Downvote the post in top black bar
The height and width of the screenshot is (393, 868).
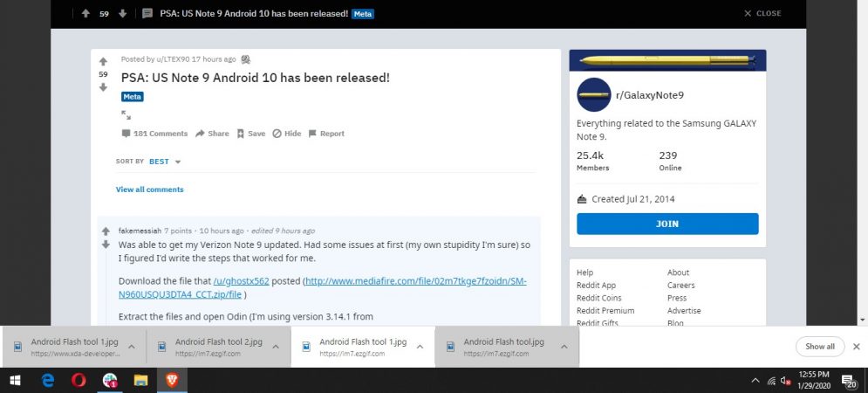pyautogui.click(x=123, y=14)
